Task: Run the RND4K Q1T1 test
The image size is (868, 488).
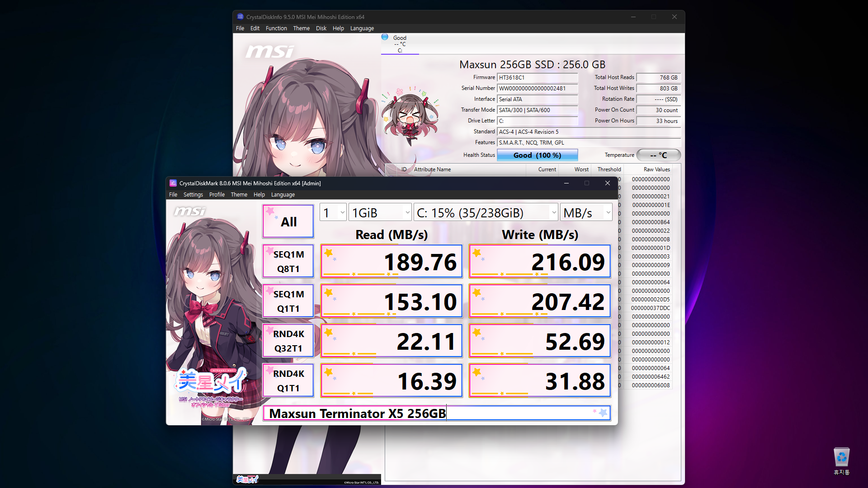Action: click(288, 380)
